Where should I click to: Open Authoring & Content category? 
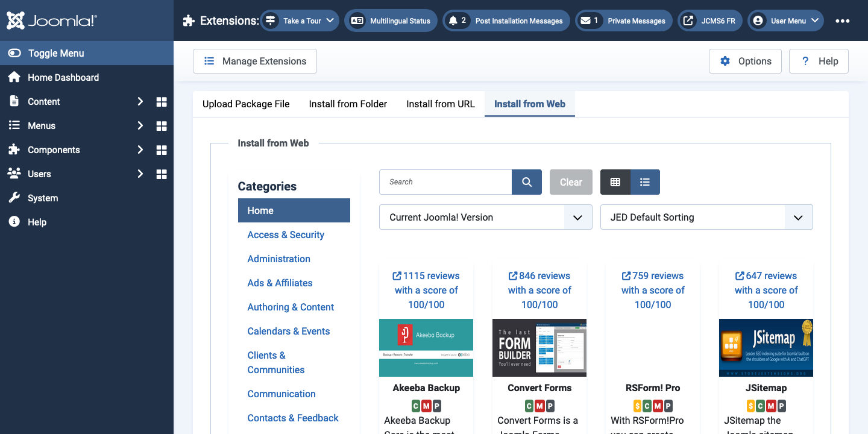(x=291, y=307)
